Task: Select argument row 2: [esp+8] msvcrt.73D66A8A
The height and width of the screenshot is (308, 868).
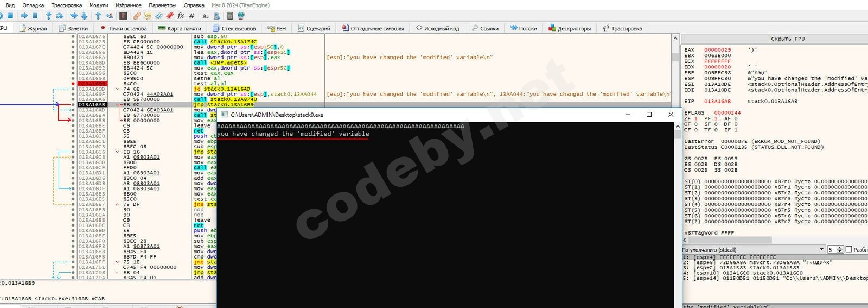Action: point(757,262)
